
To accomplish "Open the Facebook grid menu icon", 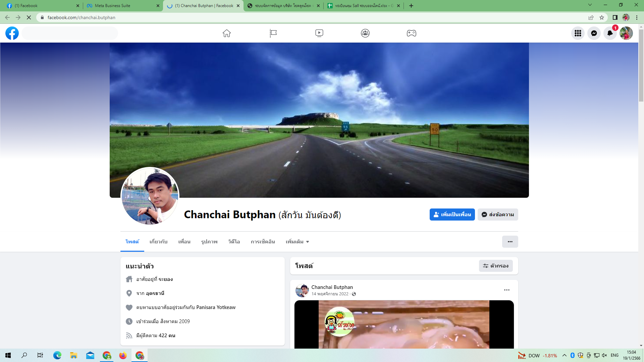I will point(578,33).
